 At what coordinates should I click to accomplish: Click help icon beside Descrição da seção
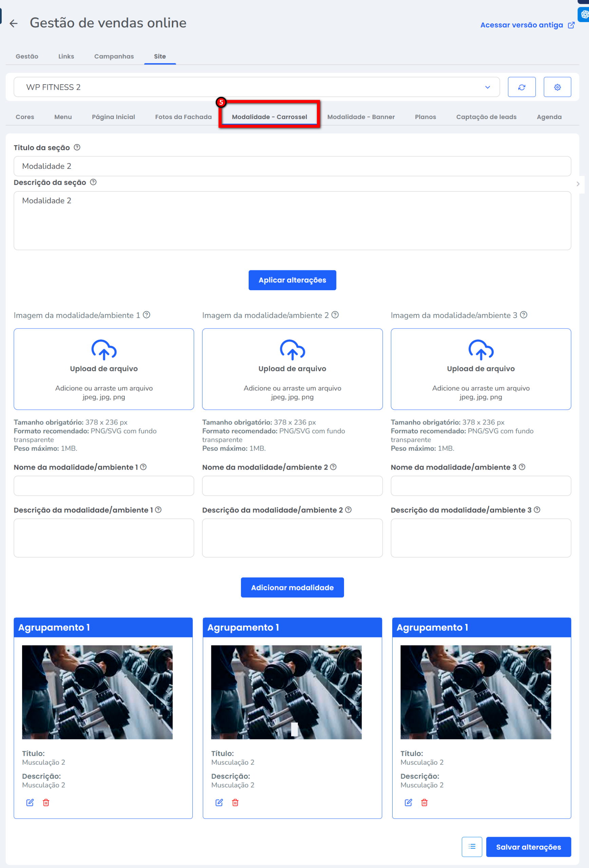93,182
